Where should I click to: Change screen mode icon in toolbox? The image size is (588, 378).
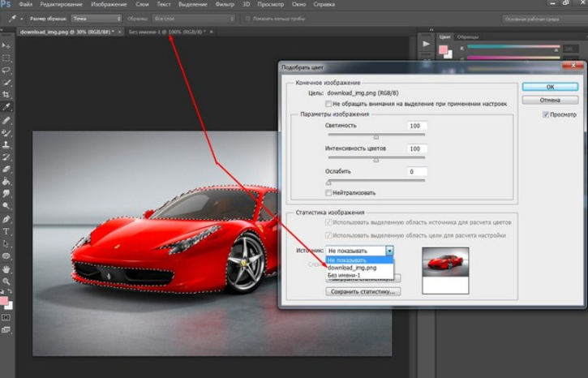tap(6, 329)
